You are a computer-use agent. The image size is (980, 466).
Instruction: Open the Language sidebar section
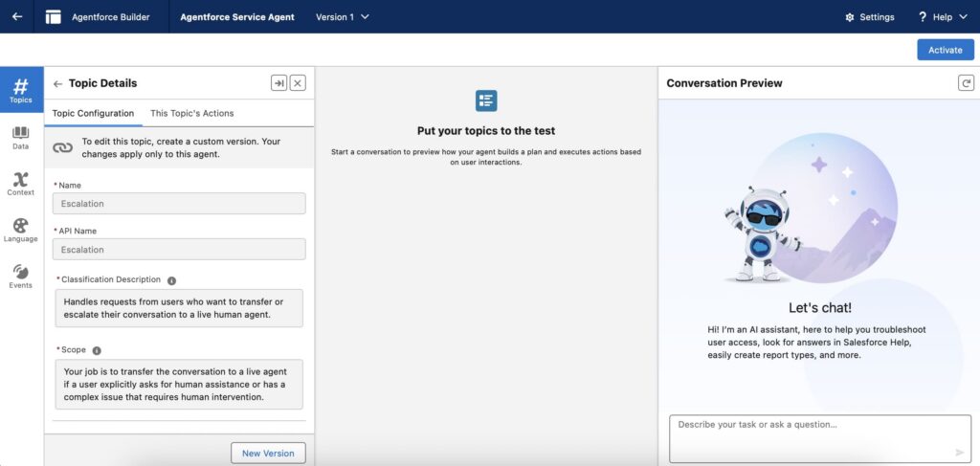[21, 231]
